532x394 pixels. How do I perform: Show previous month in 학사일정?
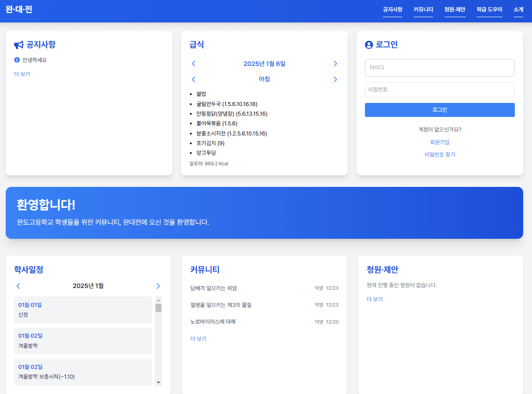(x=18, y=286)
